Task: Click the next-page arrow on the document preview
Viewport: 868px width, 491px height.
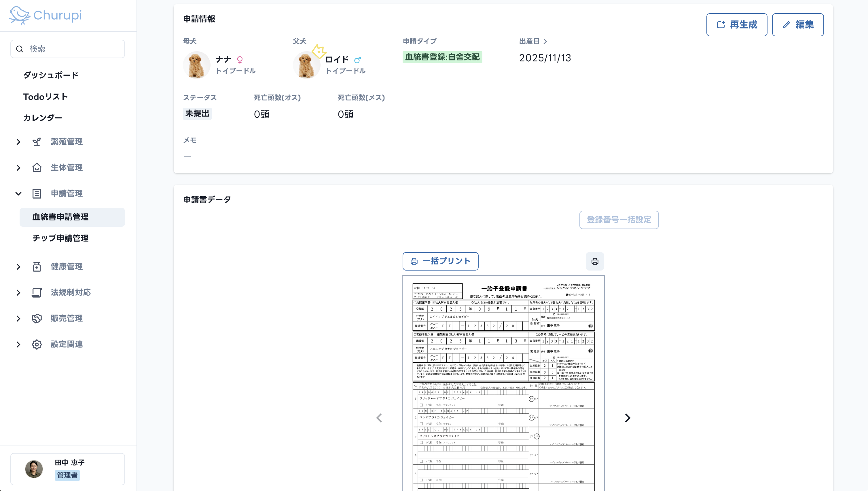Action: tap(628, 418)
